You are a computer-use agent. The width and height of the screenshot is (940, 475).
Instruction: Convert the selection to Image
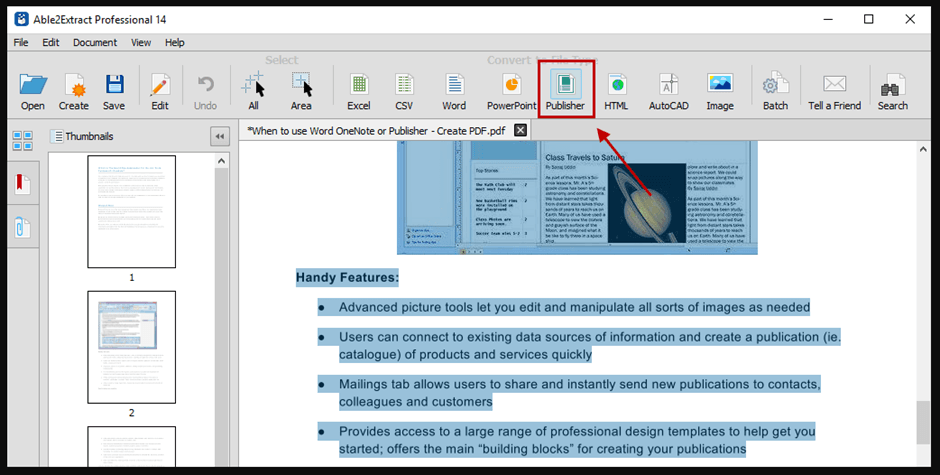click(720, 92)
